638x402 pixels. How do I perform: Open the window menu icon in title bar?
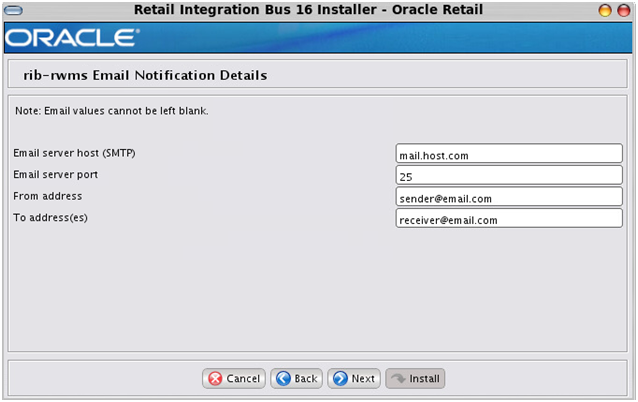tap(13, 10)
